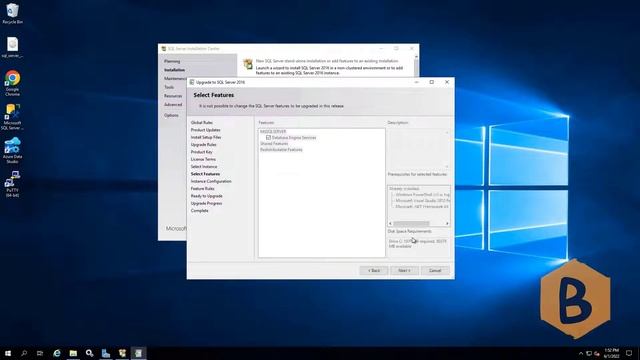Click the Next button in the wizard
The height and width of the screenshot is (360, 640).
[x=404, y=271]
